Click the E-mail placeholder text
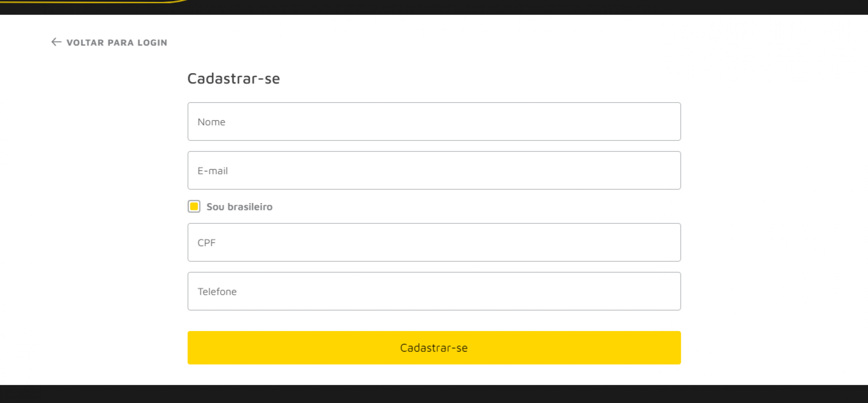 point(212,171)
